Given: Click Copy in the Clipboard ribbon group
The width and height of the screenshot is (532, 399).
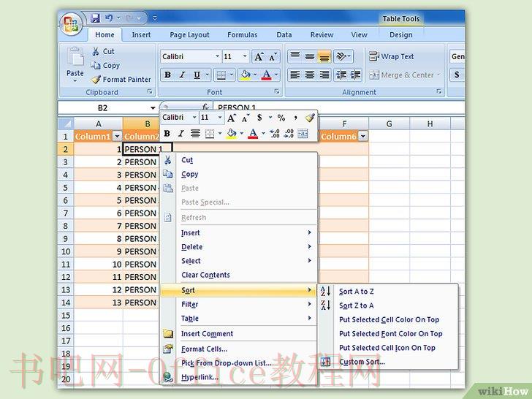Looking at the screenshot, I should tap(105, 66).
